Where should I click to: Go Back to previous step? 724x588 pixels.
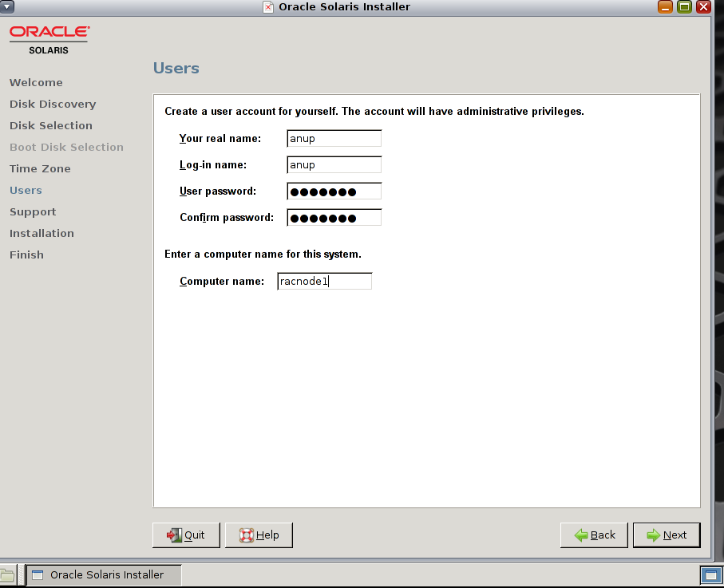594,535
